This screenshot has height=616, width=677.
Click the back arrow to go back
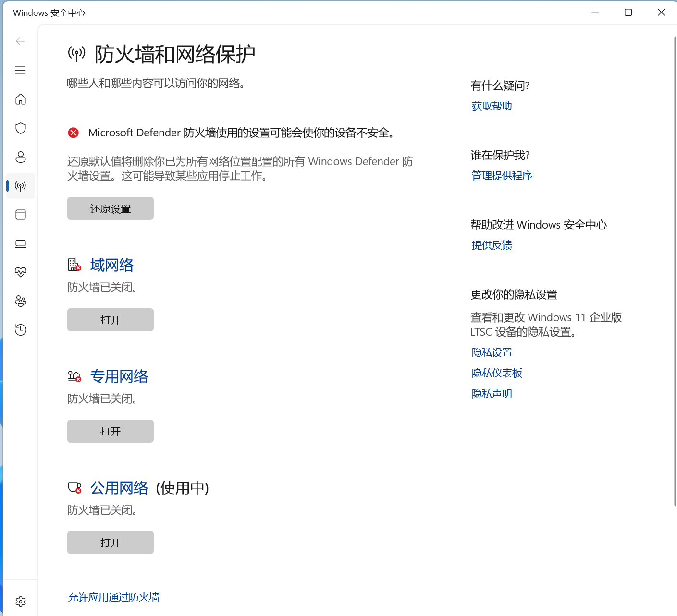20,41
